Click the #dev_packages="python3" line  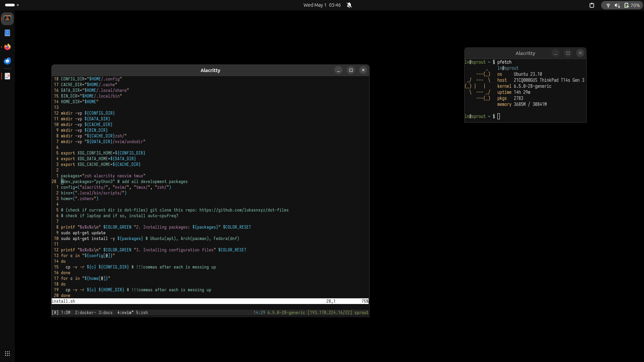coord(124,182)
